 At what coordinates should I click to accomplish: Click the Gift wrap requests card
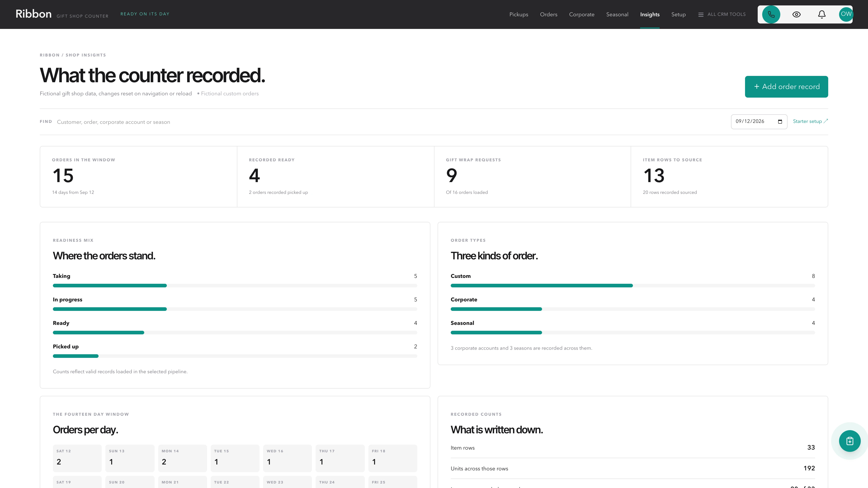coord(532,176)
